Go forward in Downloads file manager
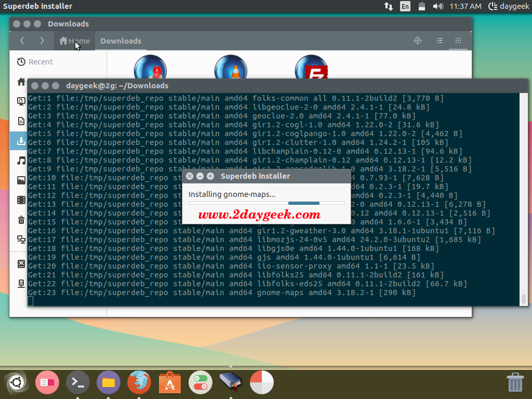532x399 pixels. (x=42, y=41)
